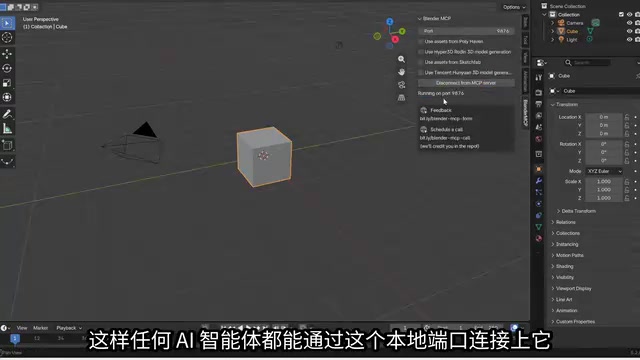Click the pan view hand icon
This screenshot has width=640, height=360.
tap(402, 72)
